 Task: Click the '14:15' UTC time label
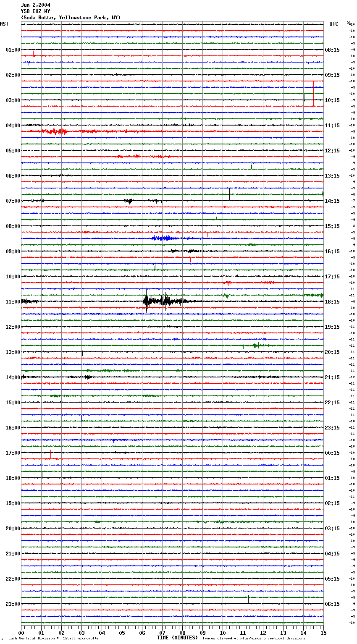coord(332,201)
